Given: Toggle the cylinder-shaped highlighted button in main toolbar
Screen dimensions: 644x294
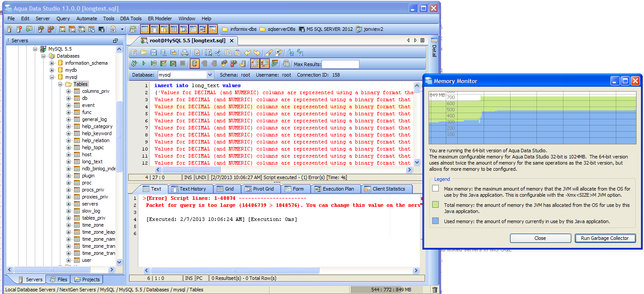Looking at the screenshot, I should (x=164, y=29).
